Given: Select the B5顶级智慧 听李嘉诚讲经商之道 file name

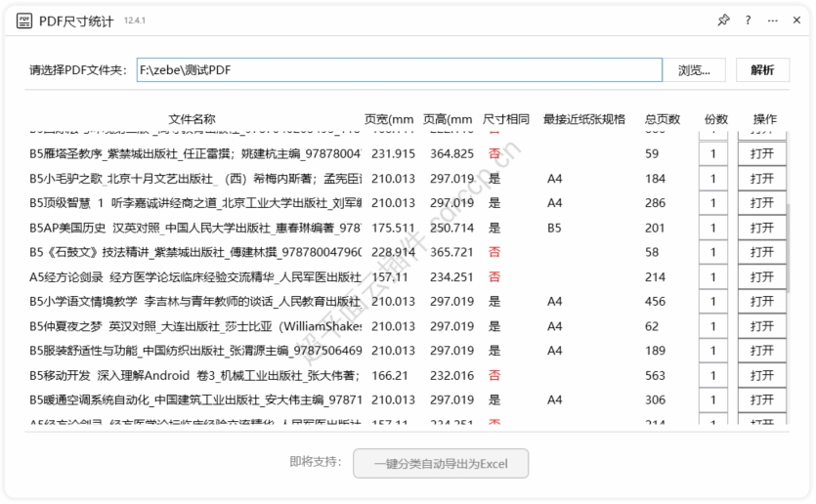Looking at the screenshot, I should point(195,203).
